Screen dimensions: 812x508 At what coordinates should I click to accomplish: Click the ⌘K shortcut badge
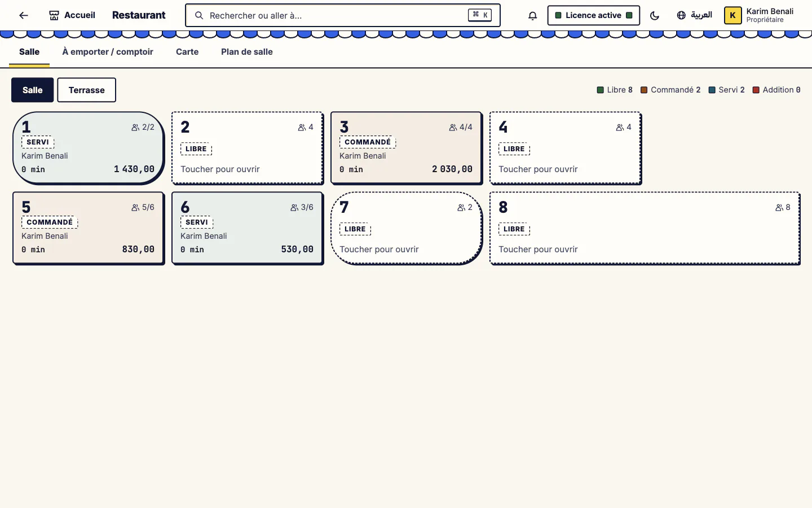(480, 15)
